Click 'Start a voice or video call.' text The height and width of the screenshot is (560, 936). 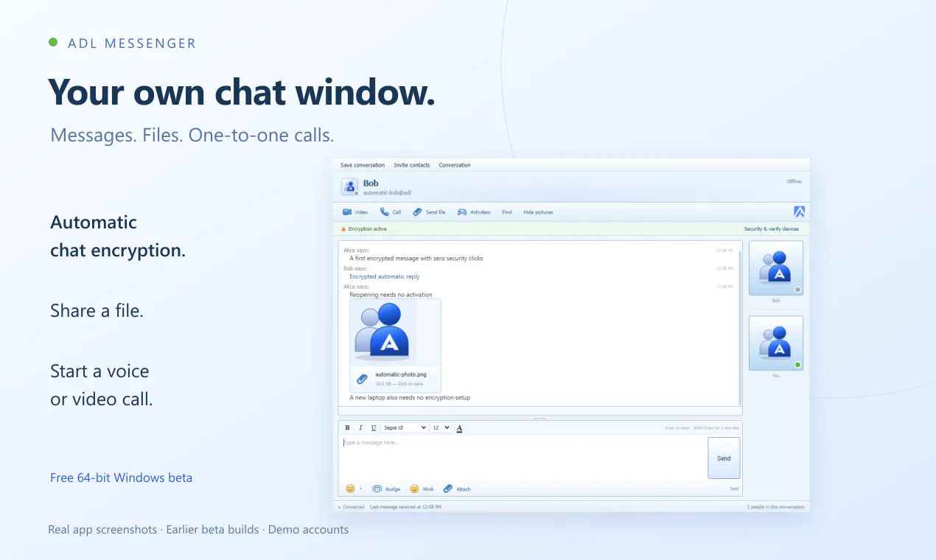(102, 385)
